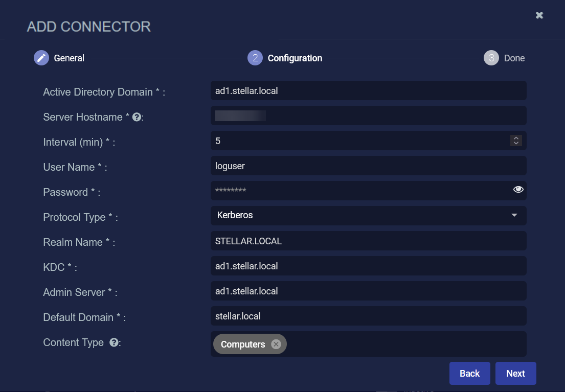Click the Server Hostname help icon
This screenshot has width=565, height=392.
[x=137, y=117]
